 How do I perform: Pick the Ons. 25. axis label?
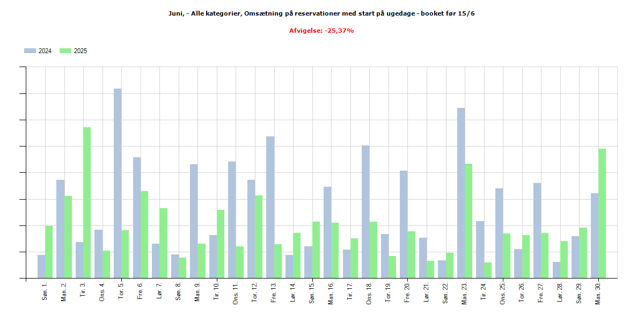[x=502, y=292]
